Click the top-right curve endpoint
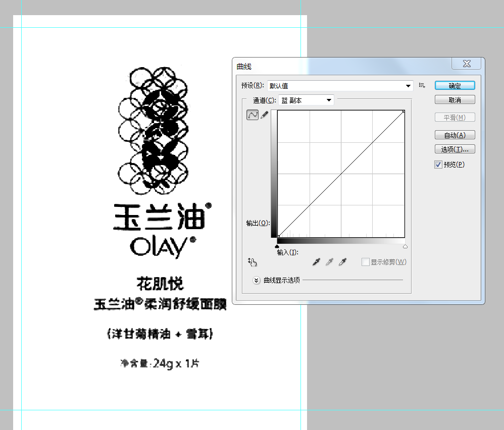 [404, 112]
